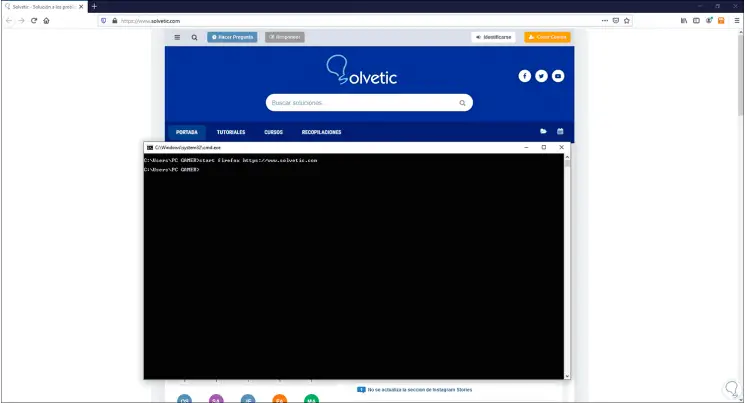Image resolution: width=745 pixels, height=403 pixels.
Task: Click the Hacer Pregunta button
Action: pos(232,37)
